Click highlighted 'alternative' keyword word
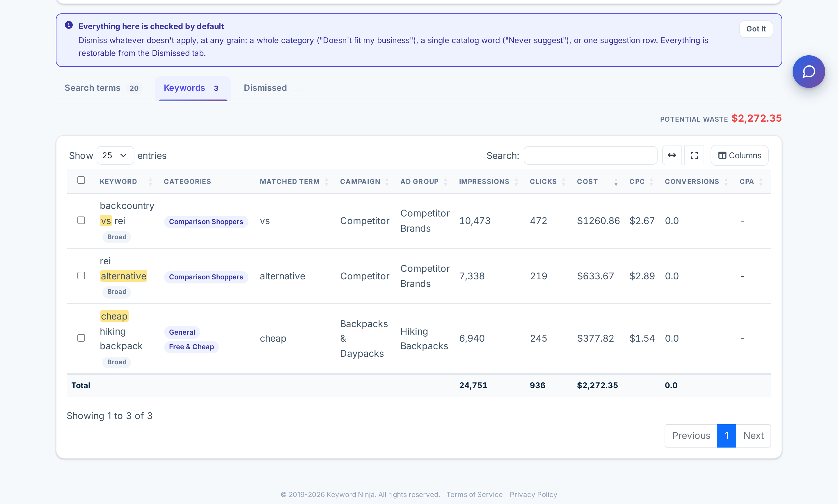Screen dimensions: 838x504 tap(124, 276)
